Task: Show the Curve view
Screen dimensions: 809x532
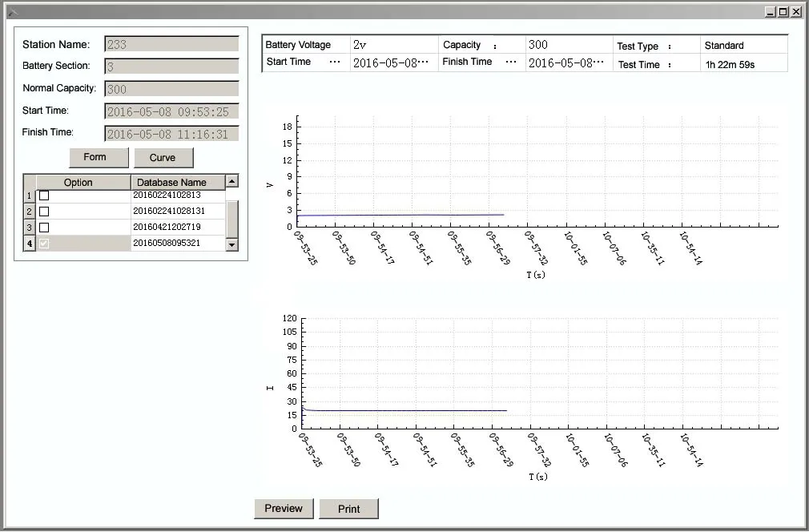Action: [x=163, y=157]
